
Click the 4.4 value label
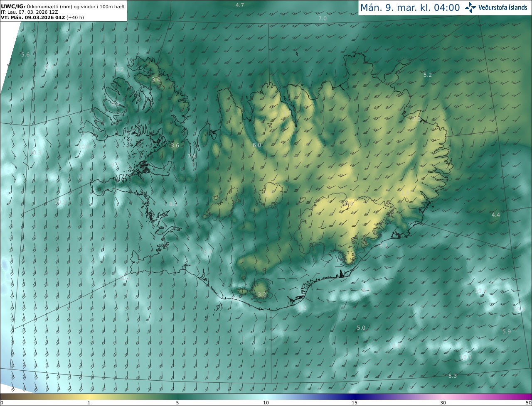pyautogui.click(x=496, y=215)
